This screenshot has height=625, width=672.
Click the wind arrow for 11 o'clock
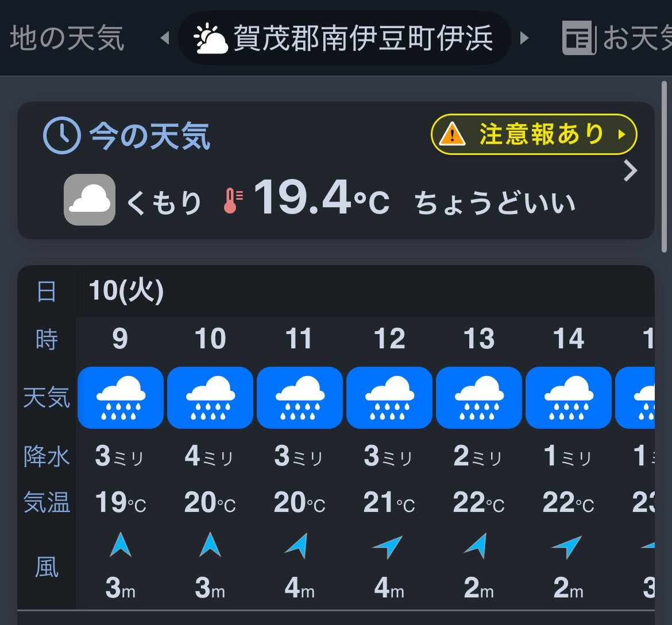pos(298,546)
